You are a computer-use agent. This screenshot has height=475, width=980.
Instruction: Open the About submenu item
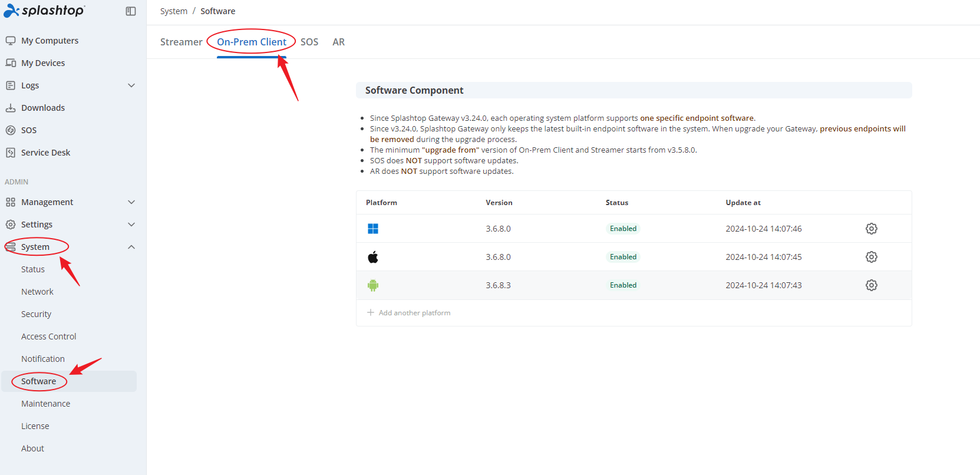pos(33,448)
